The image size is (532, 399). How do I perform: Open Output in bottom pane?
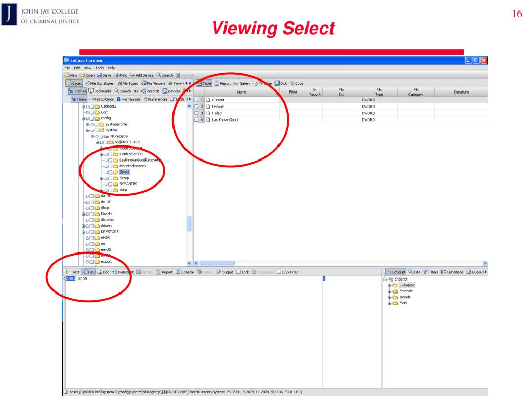(224, 272)
